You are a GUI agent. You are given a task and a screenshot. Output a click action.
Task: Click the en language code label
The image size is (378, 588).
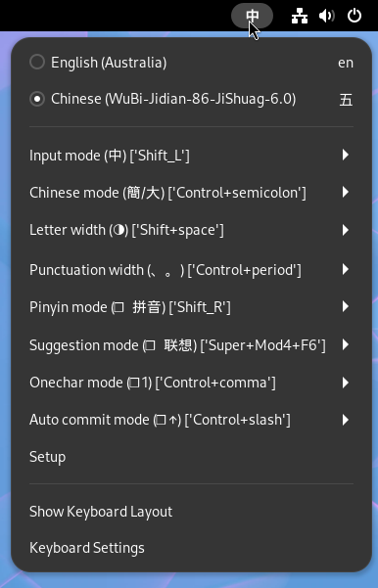pos(346,63)
